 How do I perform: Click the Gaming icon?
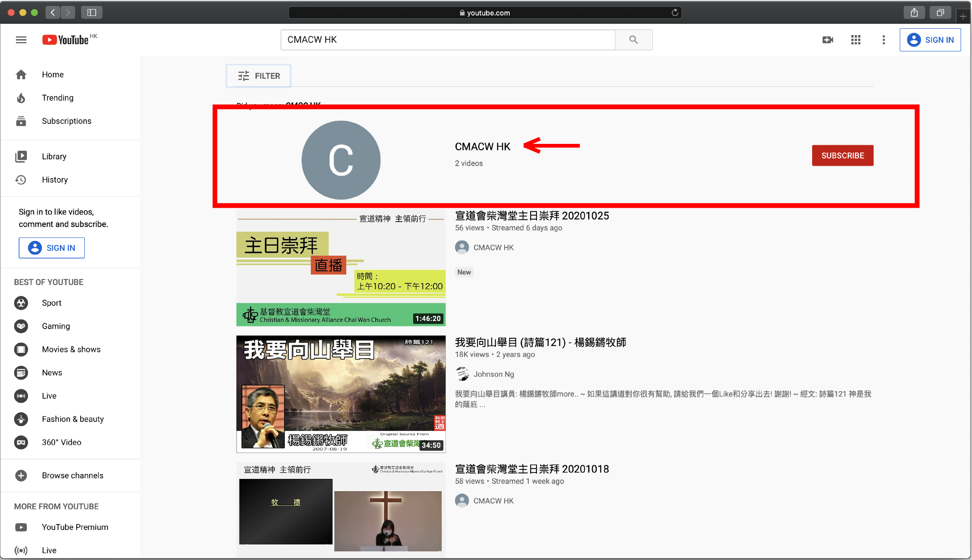21,326
